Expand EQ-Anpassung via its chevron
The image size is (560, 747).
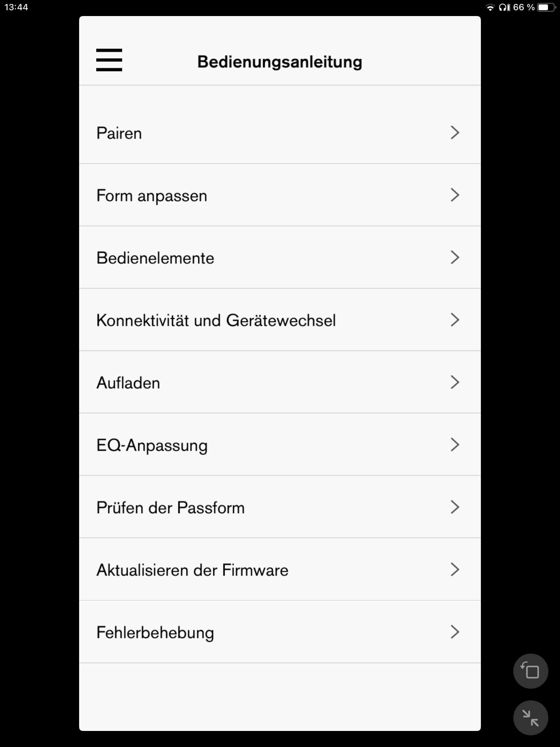pyautogui.click(x=455, y=445)
